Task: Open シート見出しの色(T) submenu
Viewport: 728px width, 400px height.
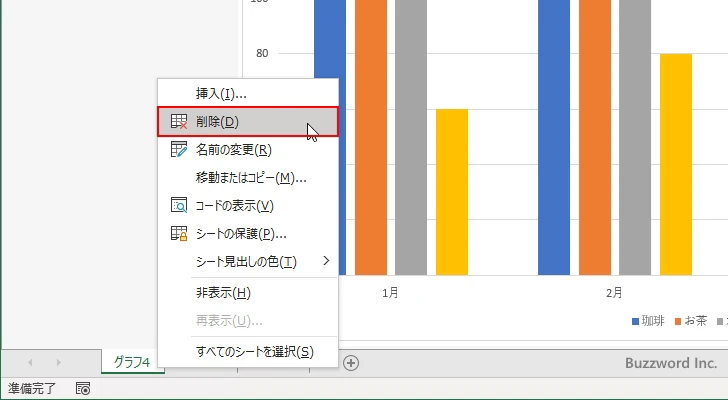Action: pyautogui.click(x=248, y=261)
